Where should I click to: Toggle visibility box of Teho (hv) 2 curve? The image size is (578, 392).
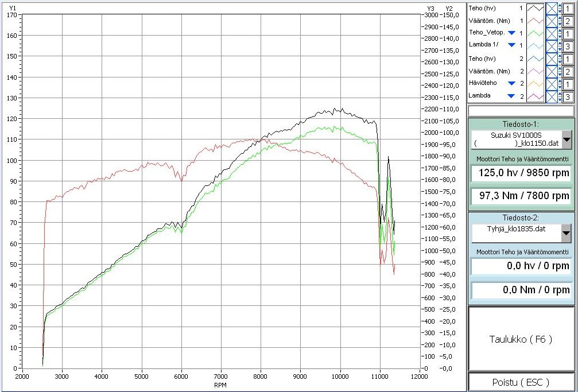tap(552, 59)
